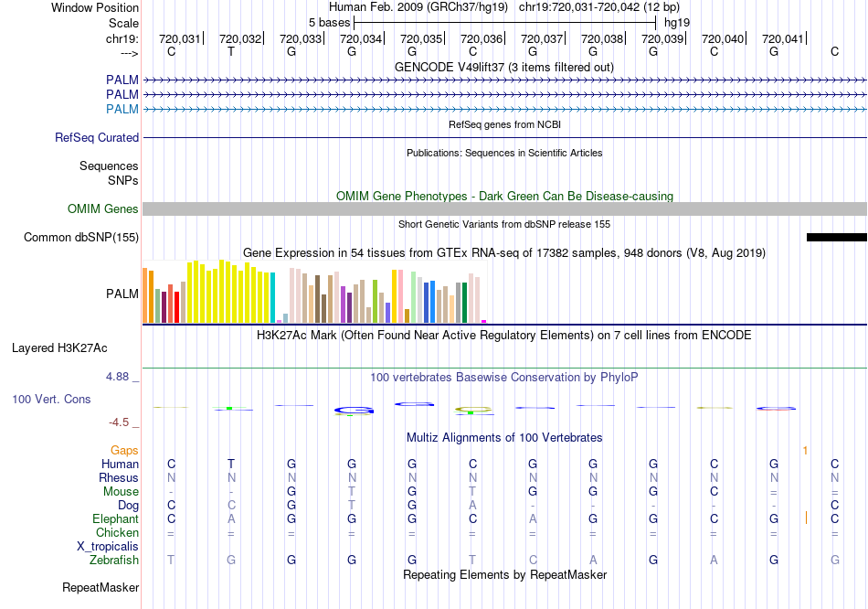Click the light blue PALM transcript label
The width and height of the screenshot is (868, 609).
point(122,109)
